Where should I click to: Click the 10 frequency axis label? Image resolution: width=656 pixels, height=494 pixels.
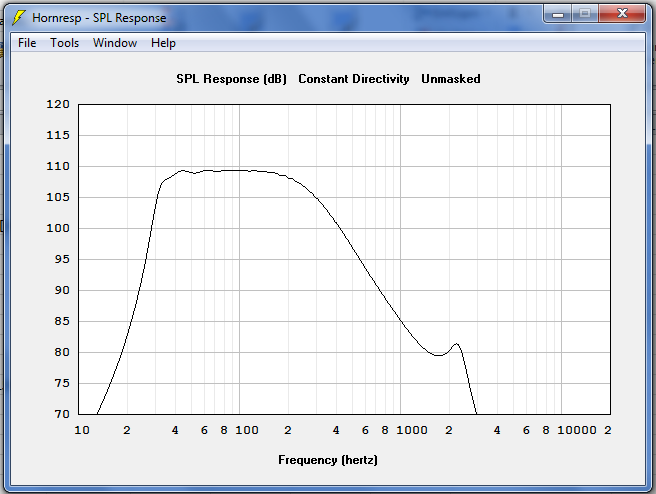[82, 430]
